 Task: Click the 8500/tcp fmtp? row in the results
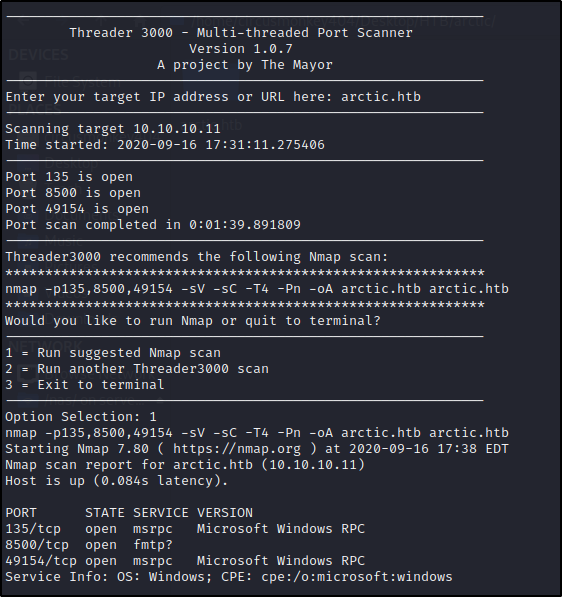tap(89, 545)
